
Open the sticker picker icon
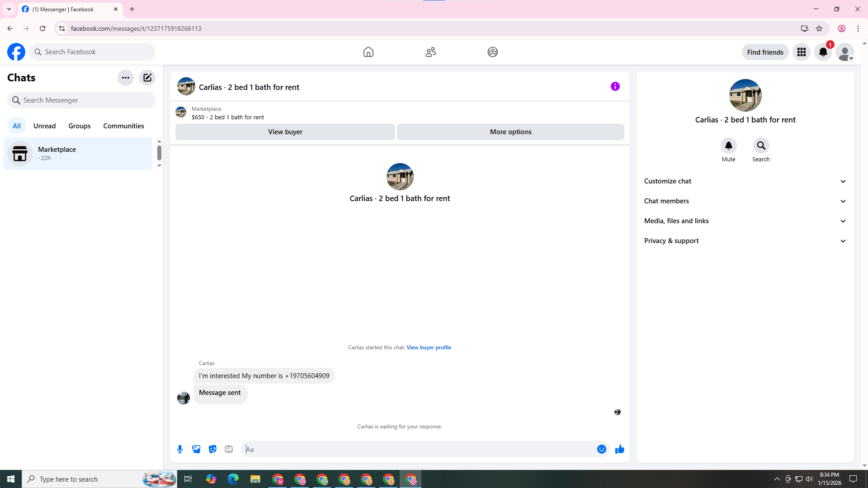212,449
